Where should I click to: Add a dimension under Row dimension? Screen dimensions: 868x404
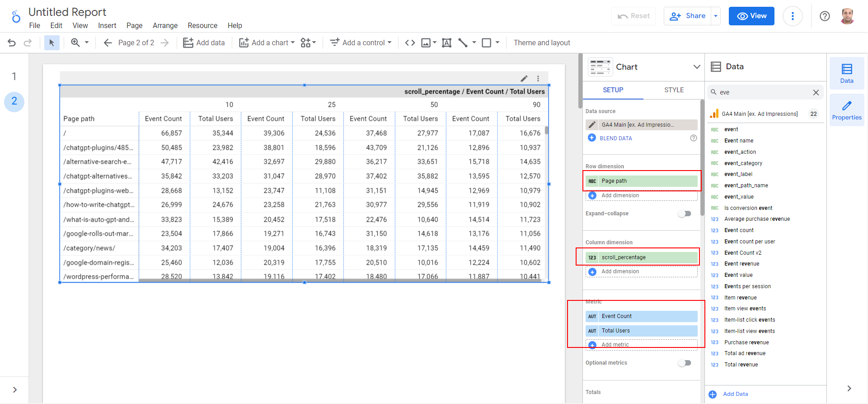[642, 195]
